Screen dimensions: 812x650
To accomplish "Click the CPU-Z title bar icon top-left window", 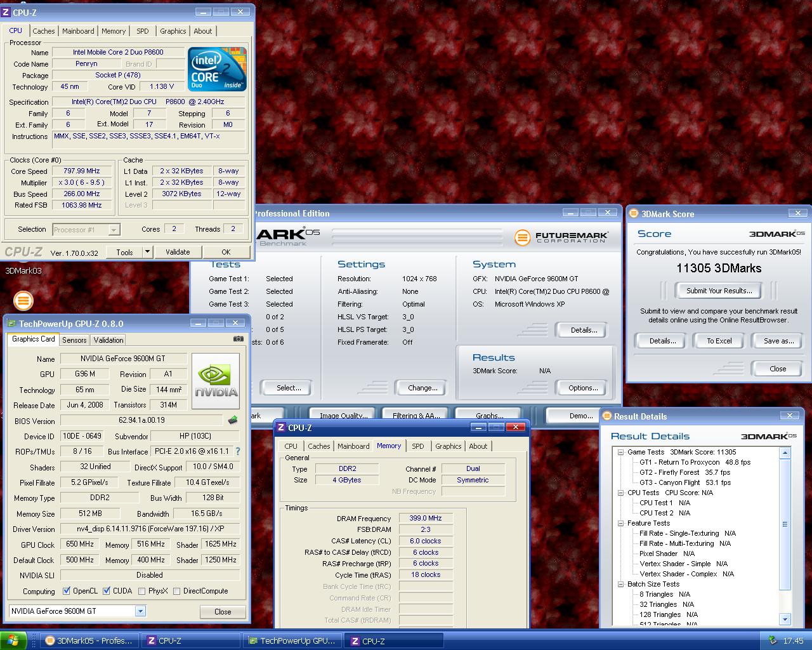I will tap(6, 11).
